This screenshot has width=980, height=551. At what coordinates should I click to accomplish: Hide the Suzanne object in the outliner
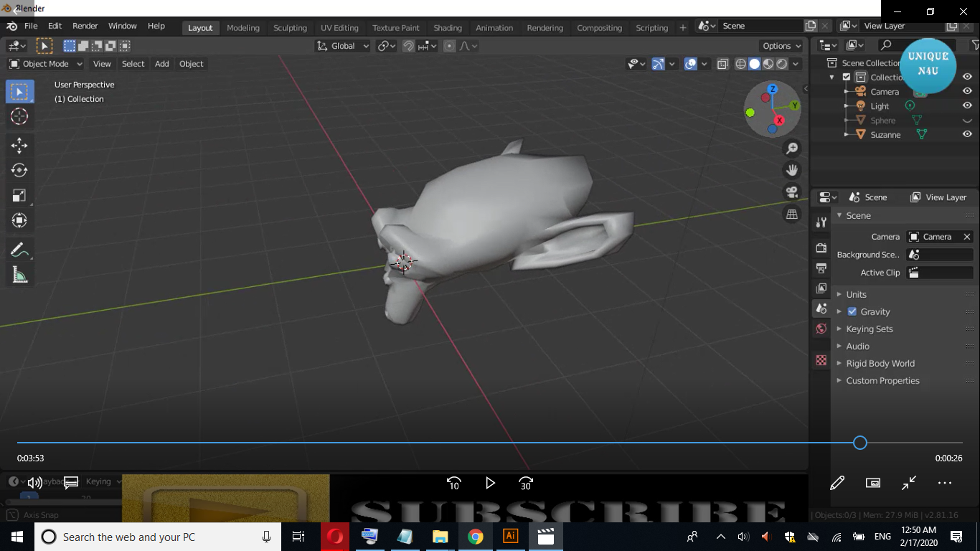tap(966, 134)
